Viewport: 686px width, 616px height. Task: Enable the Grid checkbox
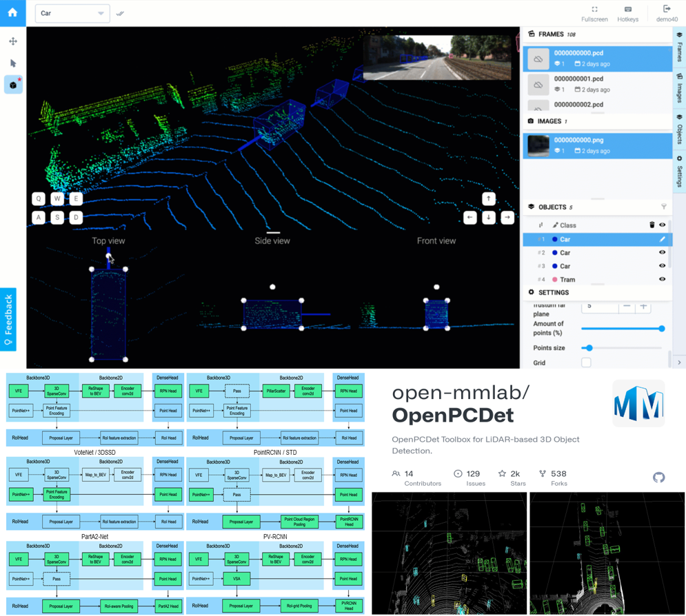pyautogui.click(x=586, y=362)
